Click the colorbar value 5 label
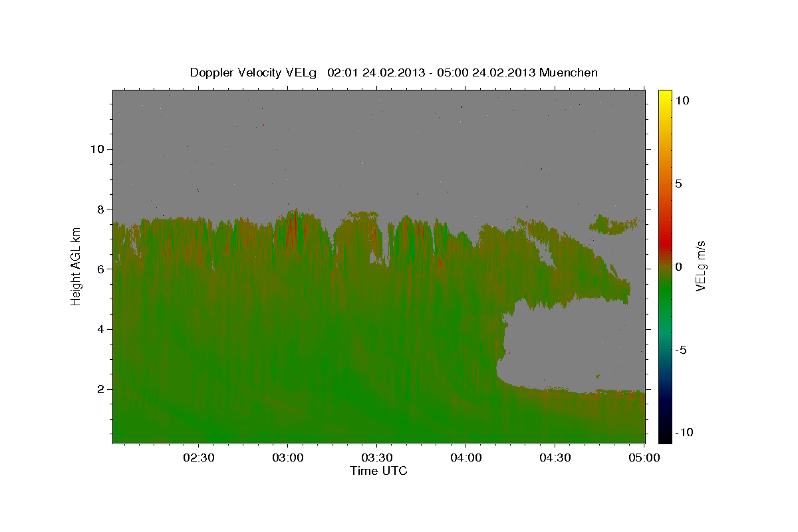This screenshot has width=798, height=532. 679,184
